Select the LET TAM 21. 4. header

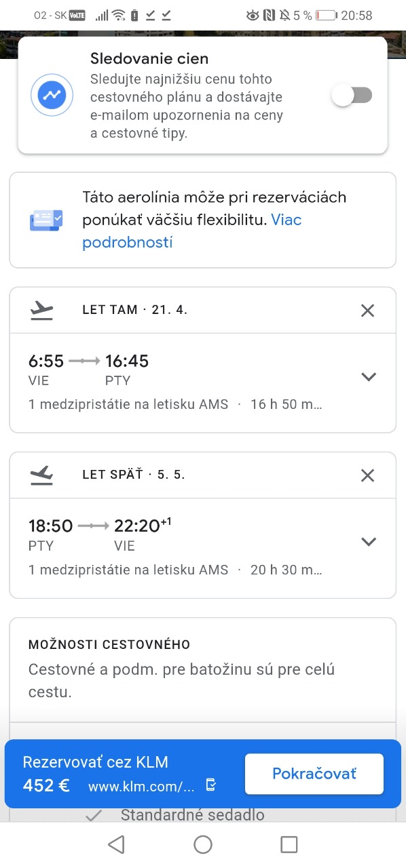pos(135,311)
